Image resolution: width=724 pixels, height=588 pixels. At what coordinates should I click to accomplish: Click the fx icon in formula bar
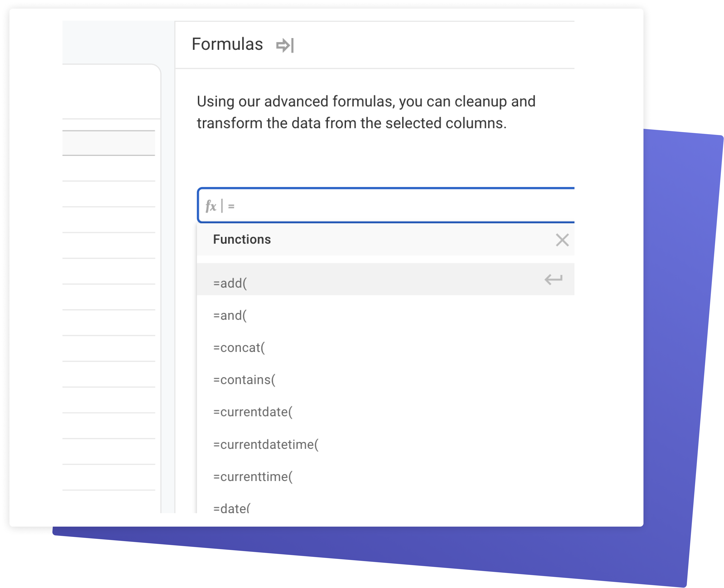coord(211,206)
